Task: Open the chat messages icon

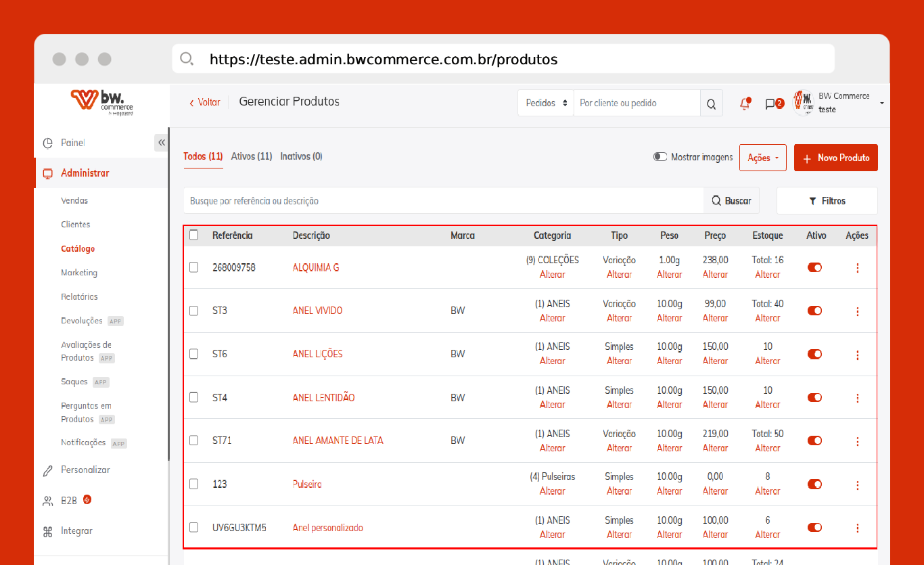Action: [770, 104]
